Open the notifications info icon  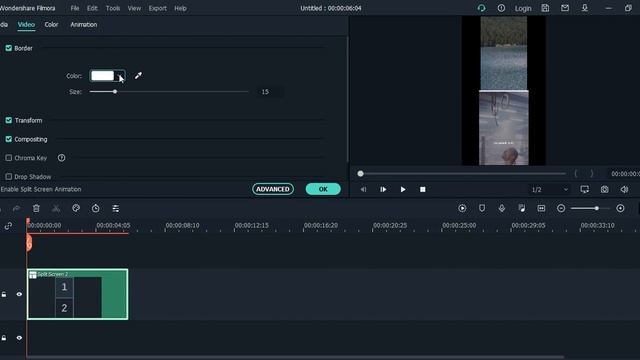tap(501, 8)
